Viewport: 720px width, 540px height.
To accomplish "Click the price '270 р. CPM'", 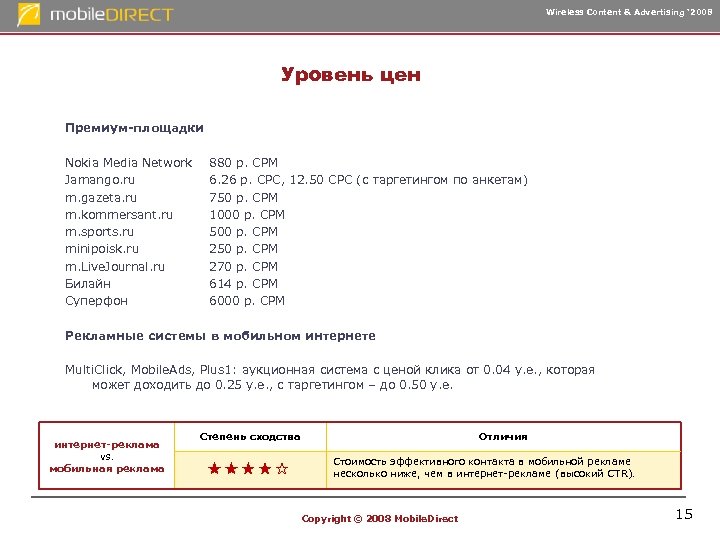I will coord(243,267).
